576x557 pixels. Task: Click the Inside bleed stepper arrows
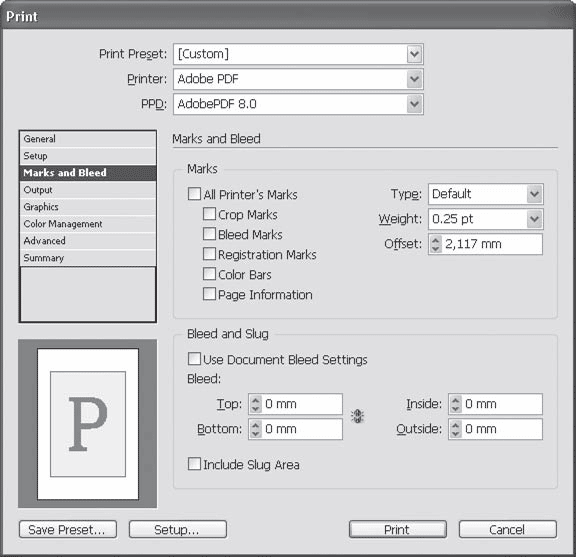tap(456, 404)
